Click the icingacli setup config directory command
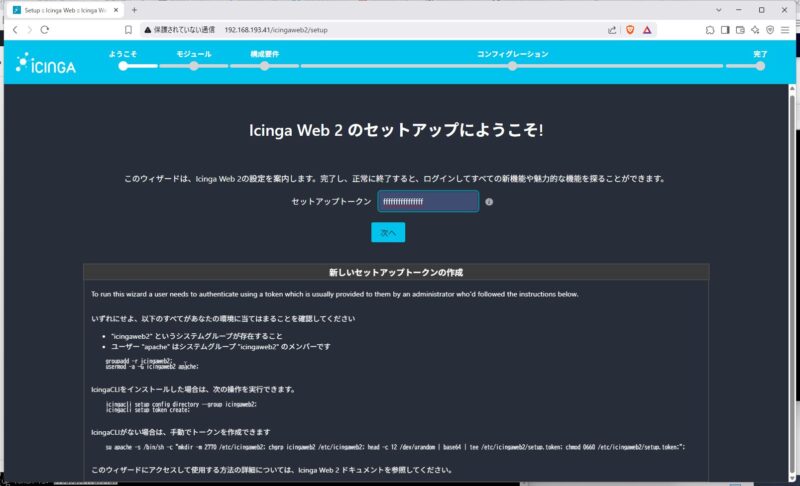800x486 pixels. (181, 404)
